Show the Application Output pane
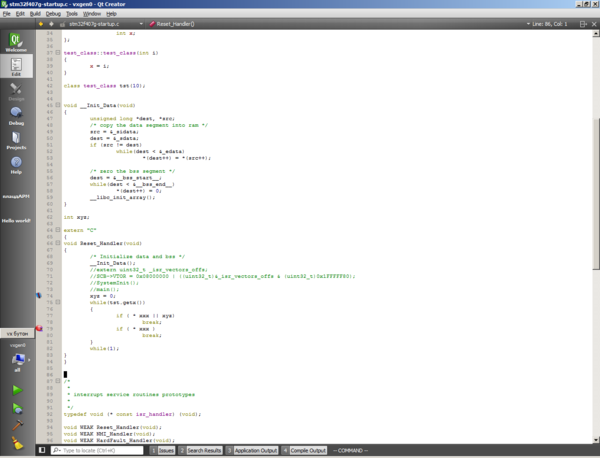 tap(252, 450)
